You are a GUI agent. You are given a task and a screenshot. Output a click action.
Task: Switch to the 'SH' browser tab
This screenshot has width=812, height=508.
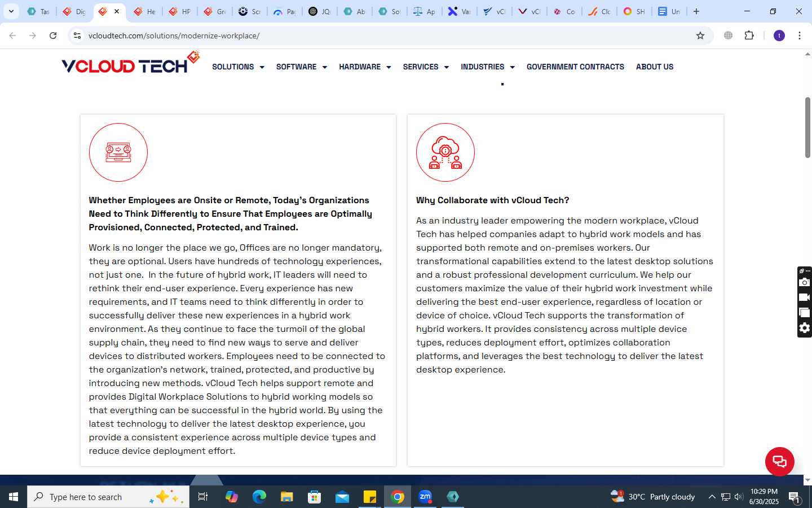tap(634, 11)
